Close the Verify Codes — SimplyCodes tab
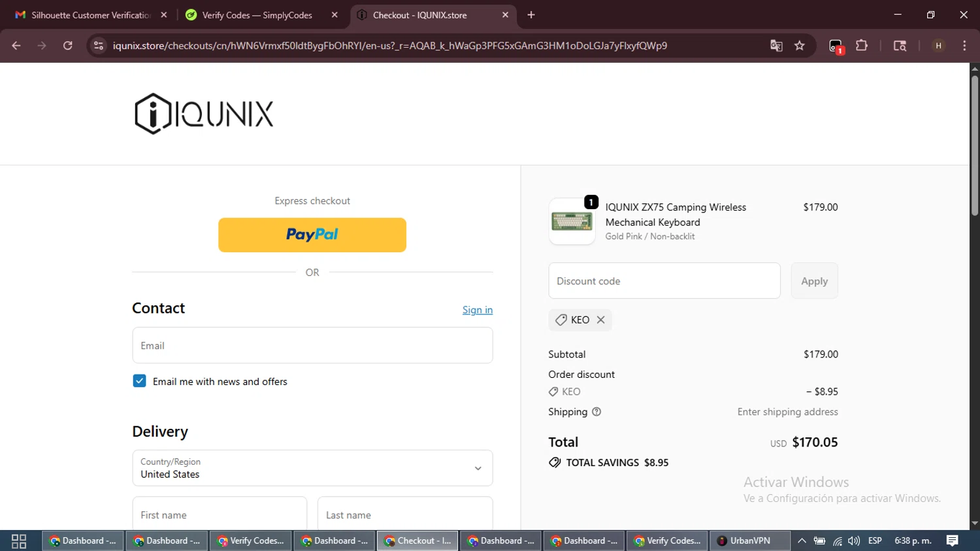 335,15
